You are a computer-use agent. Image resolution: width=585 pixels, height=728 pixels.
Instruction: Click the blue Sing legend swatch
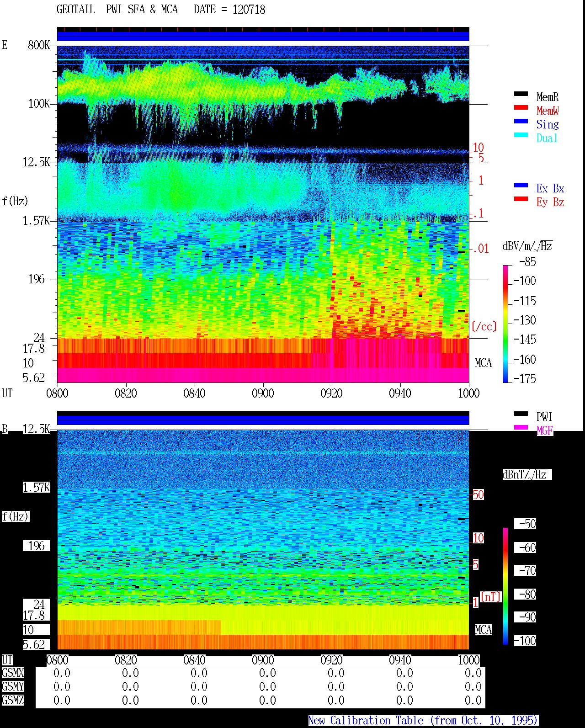[x=521, y=122]
